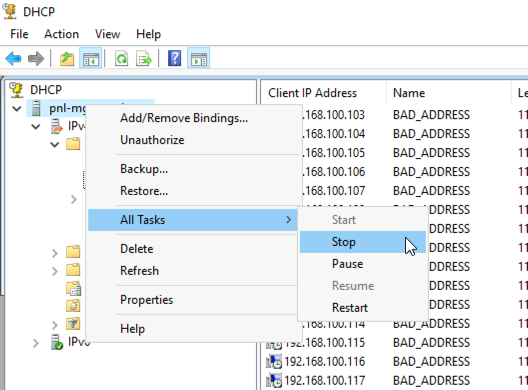The image size is (528, 390).
Task: Click the Name column header
Action: click(x=449, y=93)
